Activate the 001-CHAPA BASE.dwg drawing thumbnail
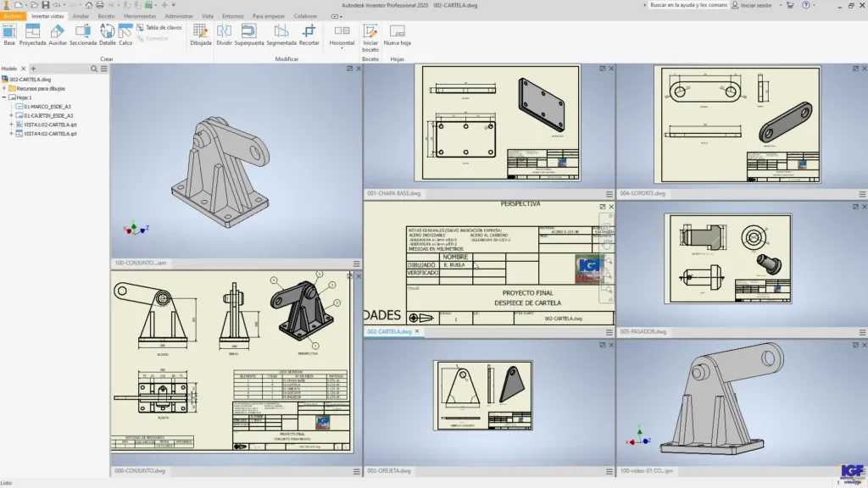 (x=497, y=123)
